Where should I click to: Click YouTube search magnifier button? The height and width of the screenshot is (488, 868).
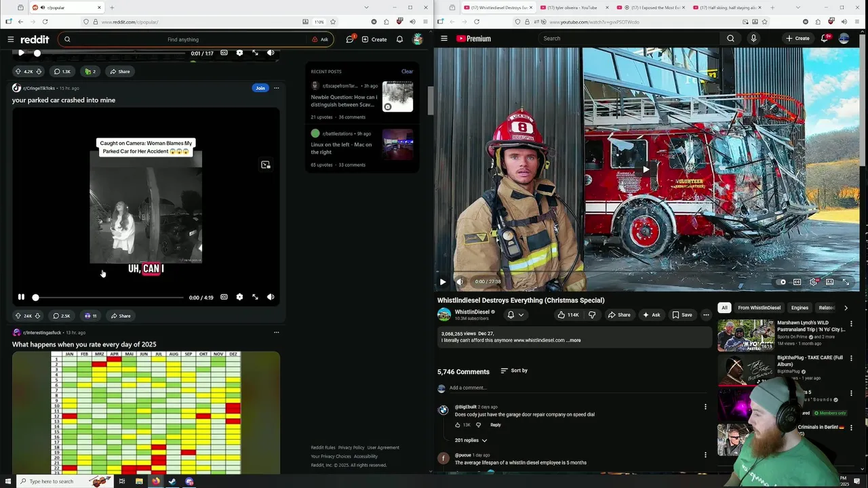pyautogui.click(x=730, y=39)
